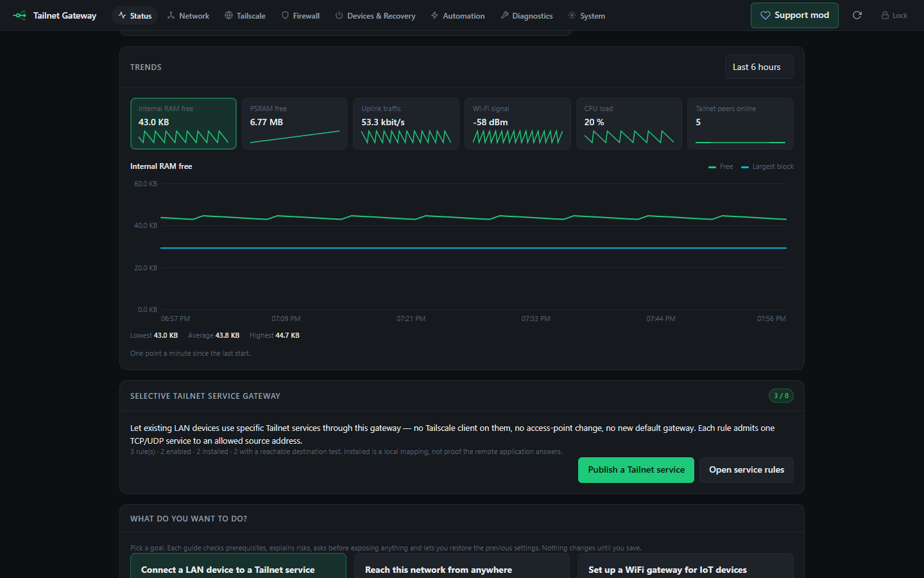Click Publish a Tailnet service button
This screenshot has width=924, height=578.
pyautogui.click(x=636, y=470)
